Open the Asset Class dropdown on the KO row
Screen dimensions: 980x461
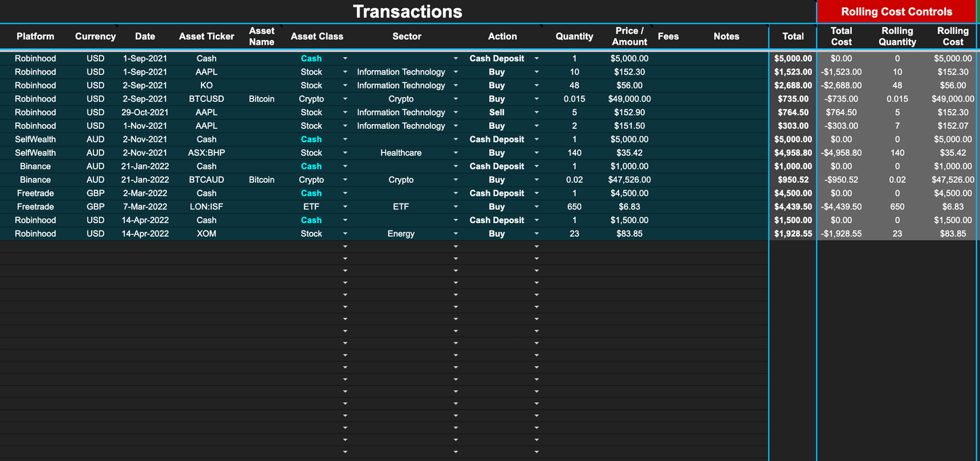(345, 85)
